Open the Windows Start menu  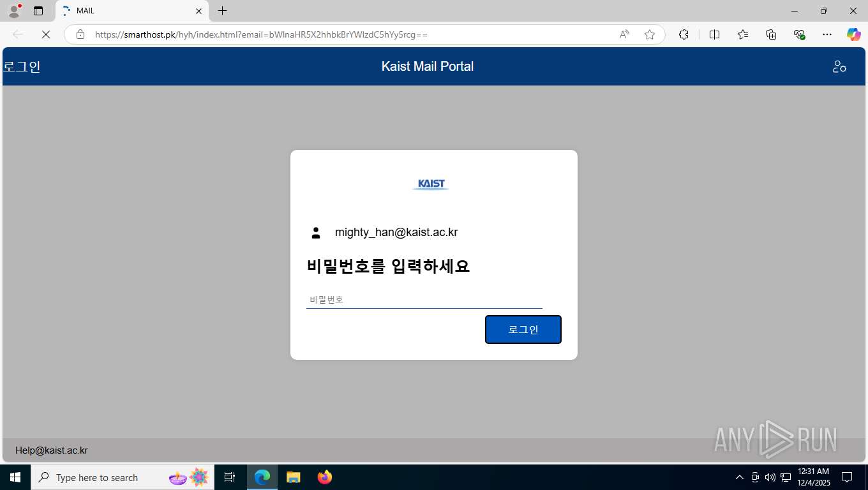[x=15, y=477]
